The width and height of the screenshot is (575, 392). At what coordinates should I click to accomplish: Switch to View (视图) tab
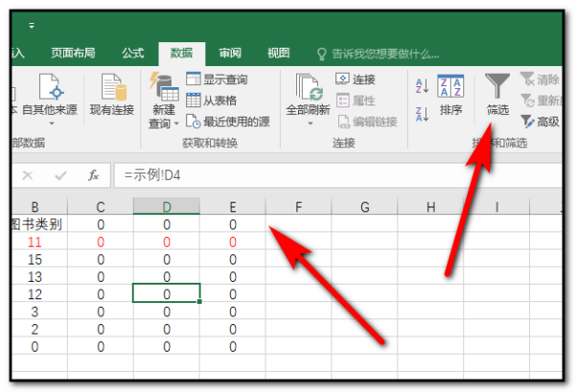point(278,53)
